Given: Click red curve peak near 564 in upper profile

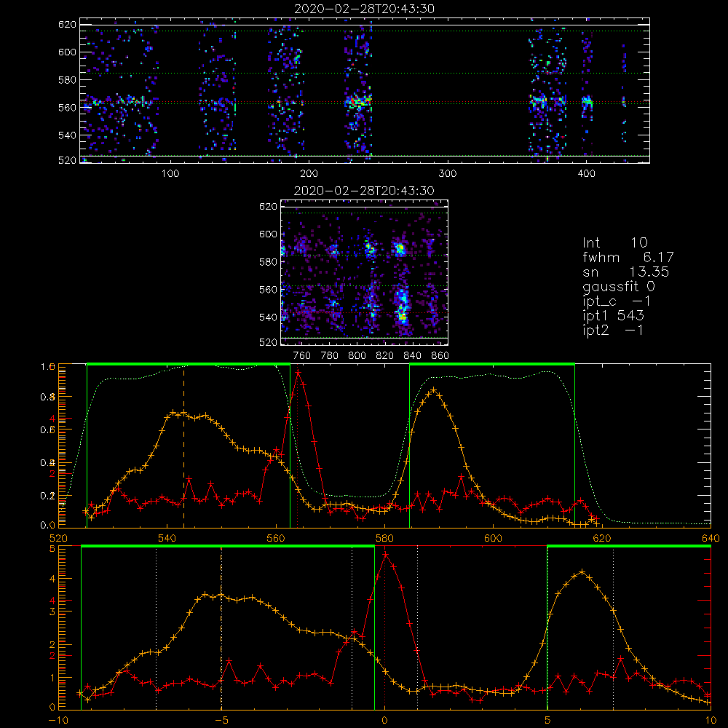Looking at the screenshot, I should point(298,372).
